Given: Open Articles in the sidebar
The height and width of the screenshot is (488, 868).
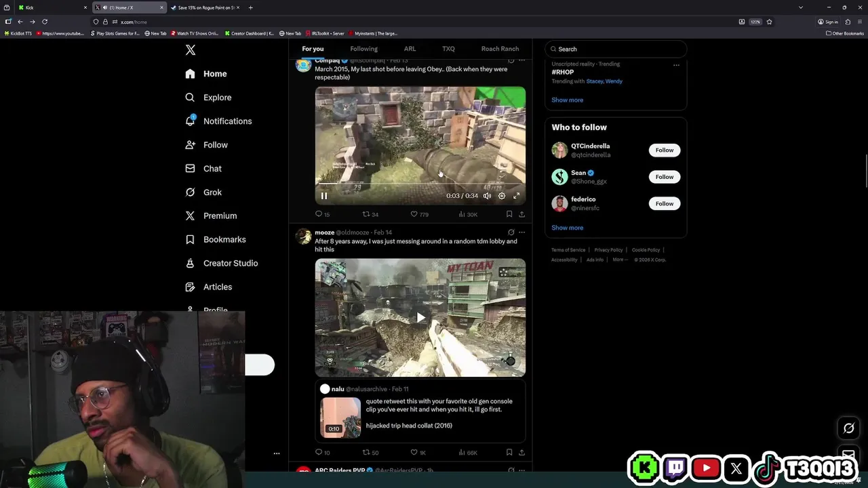Looking at the screenshot, I should (x=208, y=287).
